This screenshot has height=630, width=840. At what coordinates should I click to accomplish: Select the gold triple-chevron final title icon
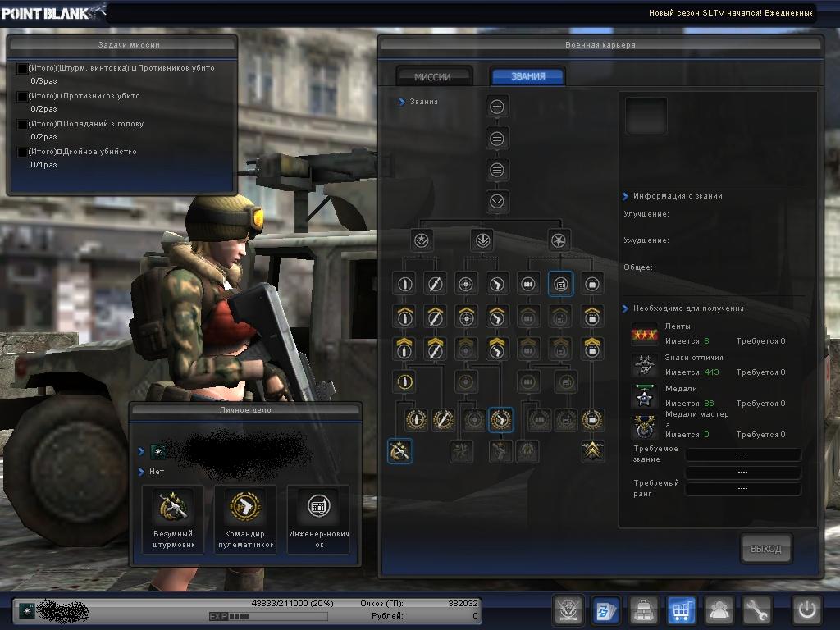click(x=592, y=451)
